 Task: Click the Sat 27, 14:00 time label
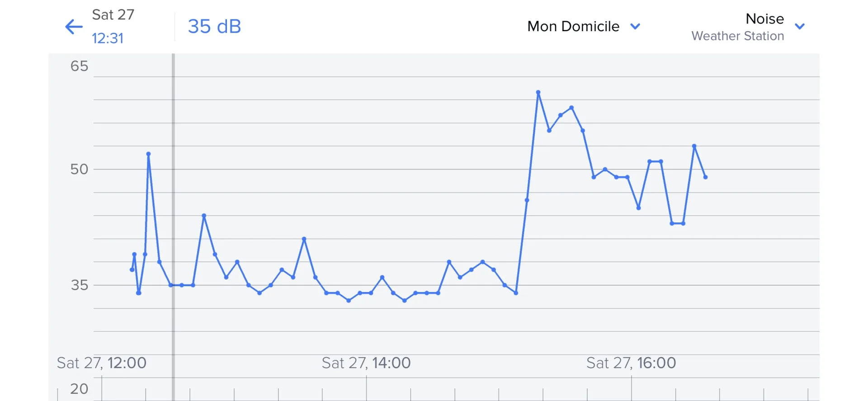click(366, 363)
